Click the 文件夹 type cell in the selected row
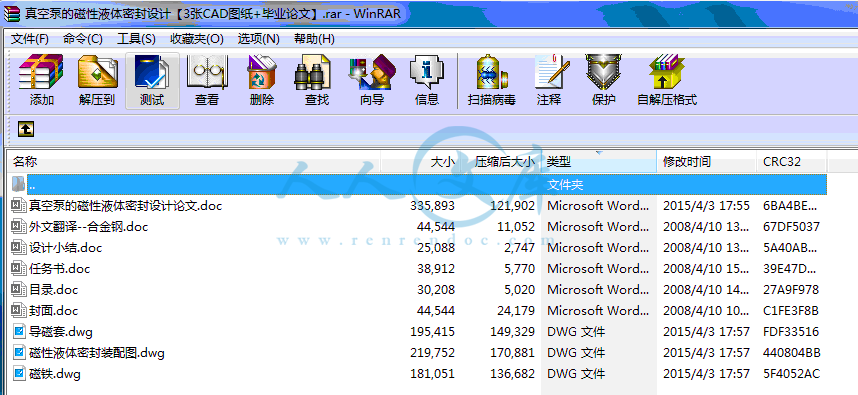The width and height of the screenshot is (858, 395). 565,184
